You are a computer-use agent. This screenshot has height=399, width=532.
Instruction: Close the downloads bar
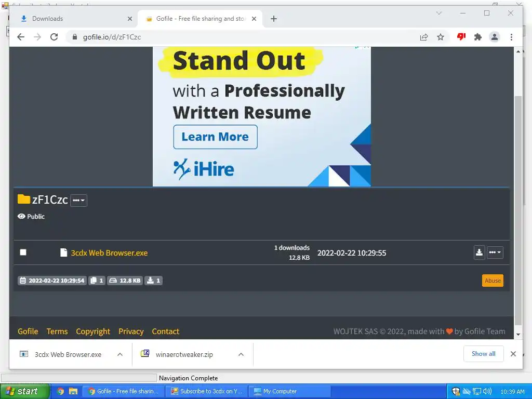pos(513,354)
